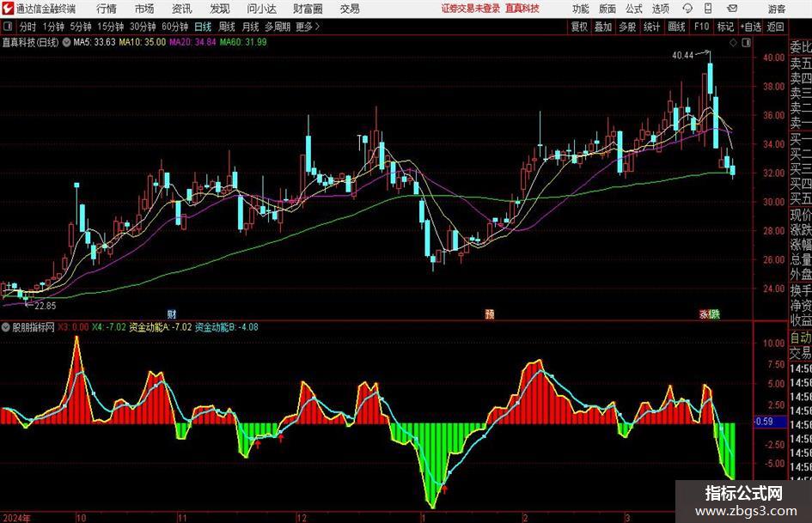Switch to the 30分钟 period tab

coord(143,27)
